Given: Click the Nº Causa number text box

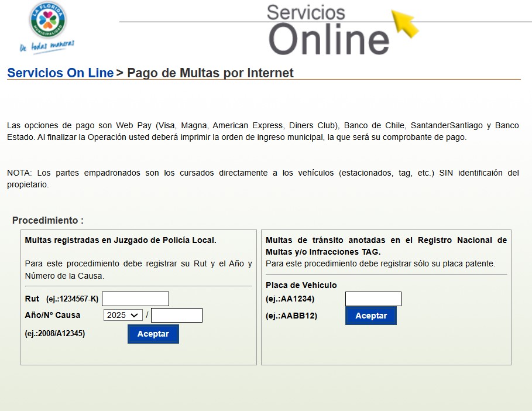Looking at the screenshot, I should point(176,315).
